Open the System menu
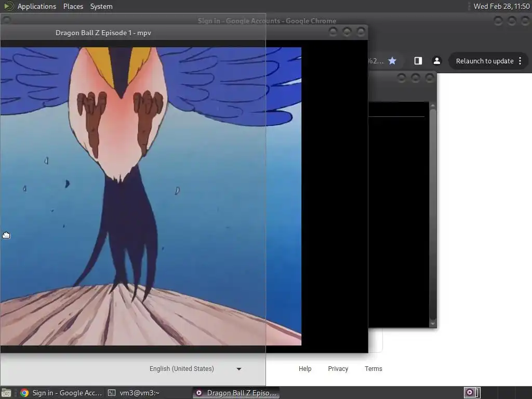This screenshot has width=532, height=399. pyautogui.click(x=101, y=6)
